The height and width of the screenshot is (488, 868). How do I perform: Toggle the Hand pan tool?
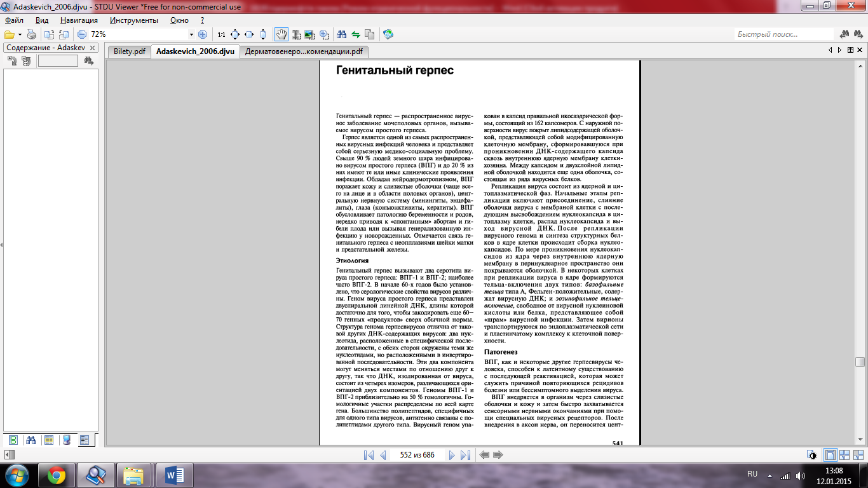(281, 34)
